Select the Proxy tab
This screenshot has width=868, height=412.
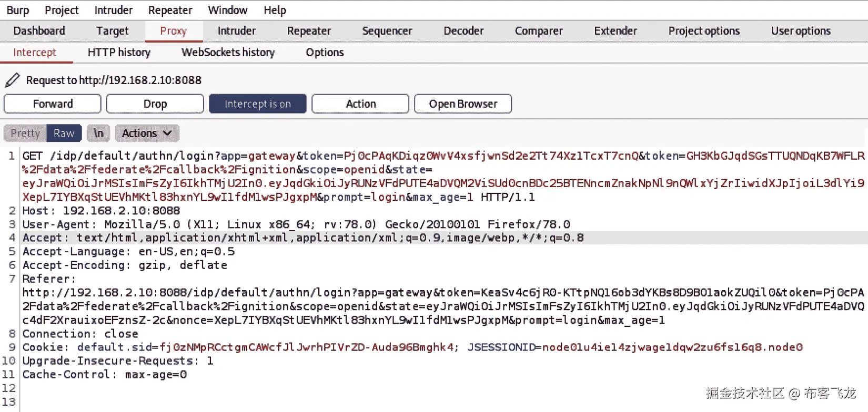click(174, 31)
